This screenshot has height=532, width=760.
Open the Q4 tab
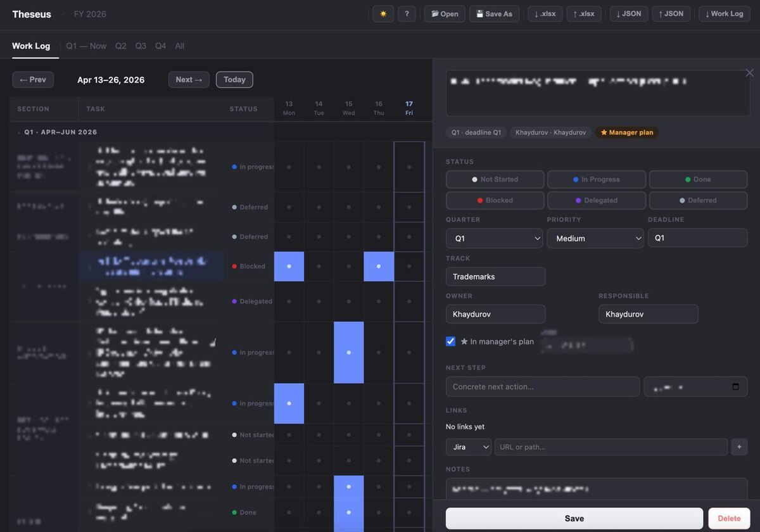pyautogui.click(x=161, y=46)
